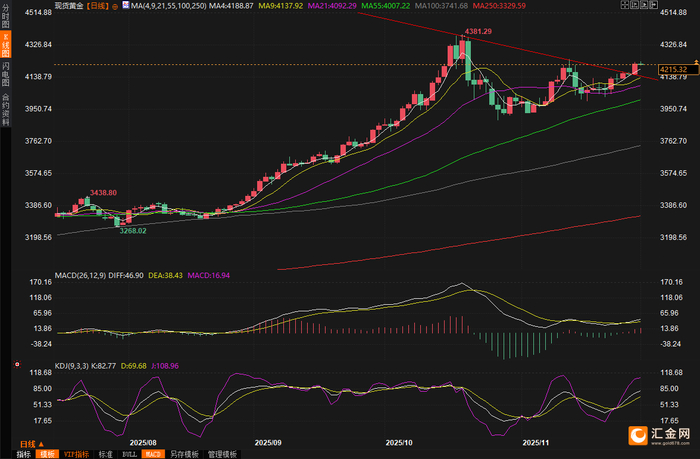Screen dimensions: 700x459
Task: Click the 【日线】 period label in title
Action: [97, 6]
